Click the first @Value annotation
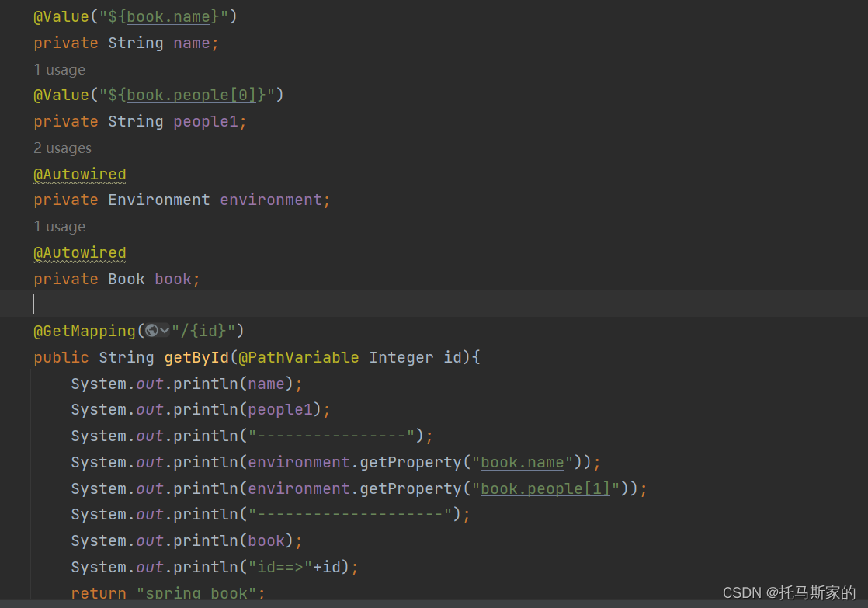Viewport: 868px width, 608px height. point(61,16)
